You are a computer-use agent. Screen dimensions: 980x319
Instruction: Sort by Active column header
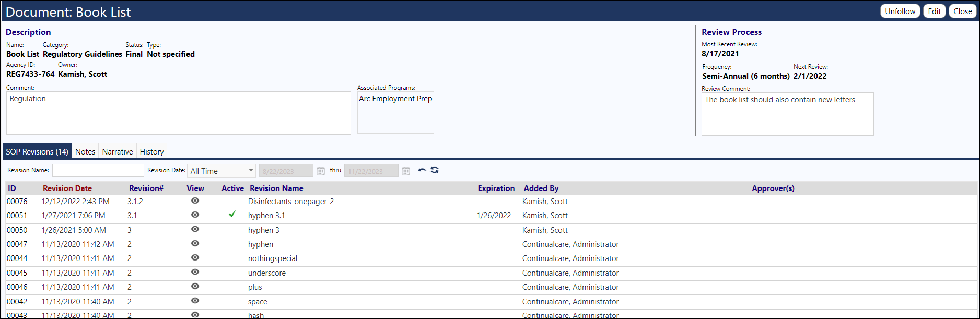232,188
